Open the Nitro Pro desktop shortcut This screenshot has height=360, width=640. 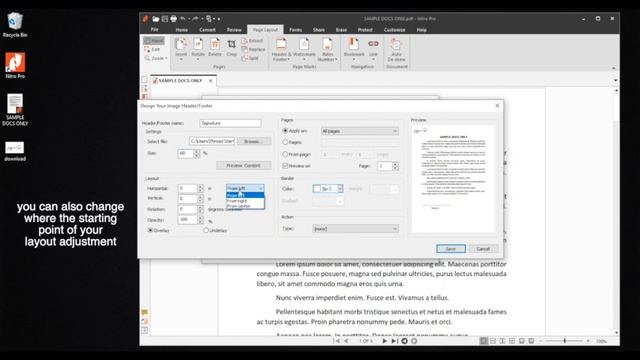point(15,65)
